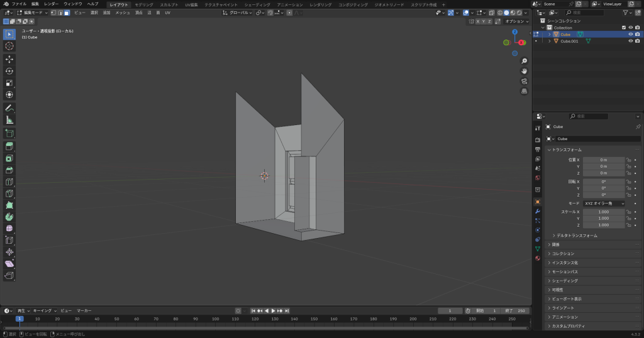Switch to the モデリング workspace tab
This screenshot has width=644, height=338.
(x=144, y=4)
